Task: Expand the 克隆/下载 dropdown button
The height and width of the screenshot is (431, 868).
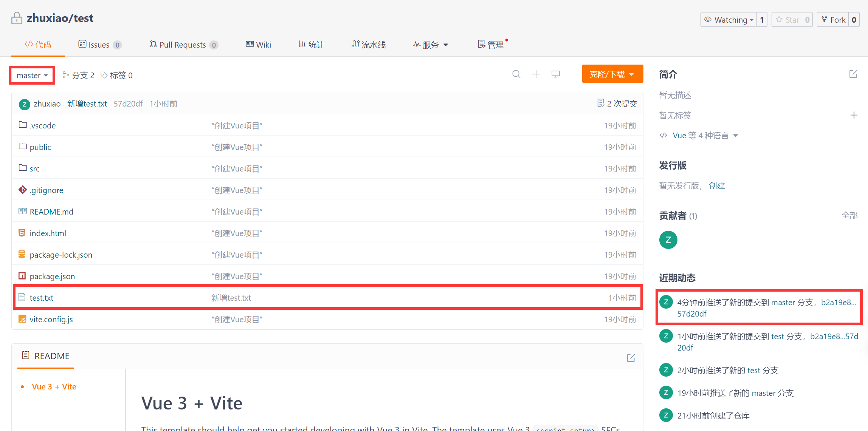Action: 612,74
